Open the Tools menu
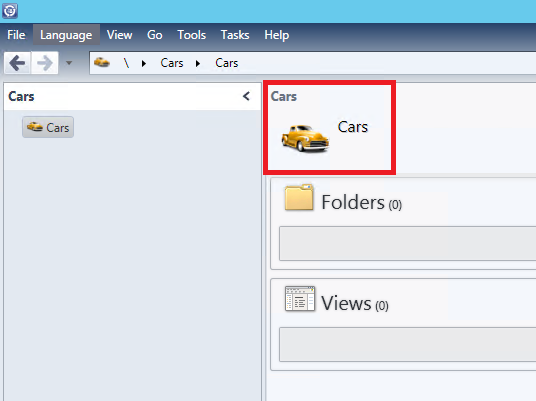 191,35
